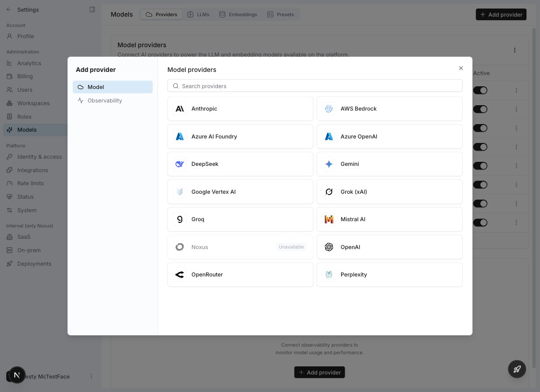Focus the Search providers field
Image resolution: width=540 pixels, height=392 pixels.
(x=315, y=86)
